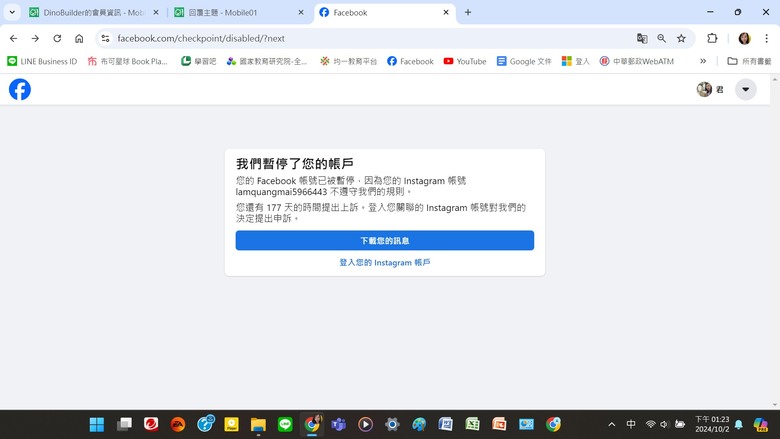Open the Copilot icon on the taskbar
The height and width of the screenshot is (439, 780).
[x=761, y=424]
